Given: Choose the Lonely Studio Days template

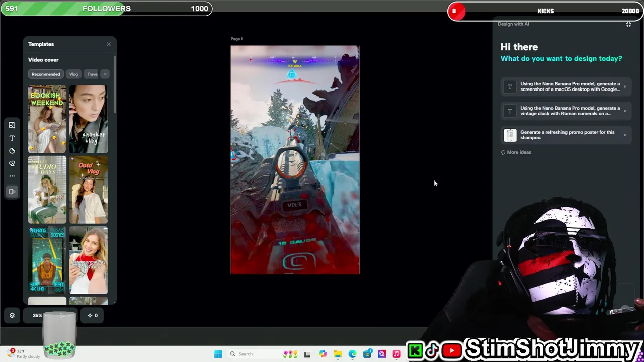Looking at the screenshot, I should 47,190.
